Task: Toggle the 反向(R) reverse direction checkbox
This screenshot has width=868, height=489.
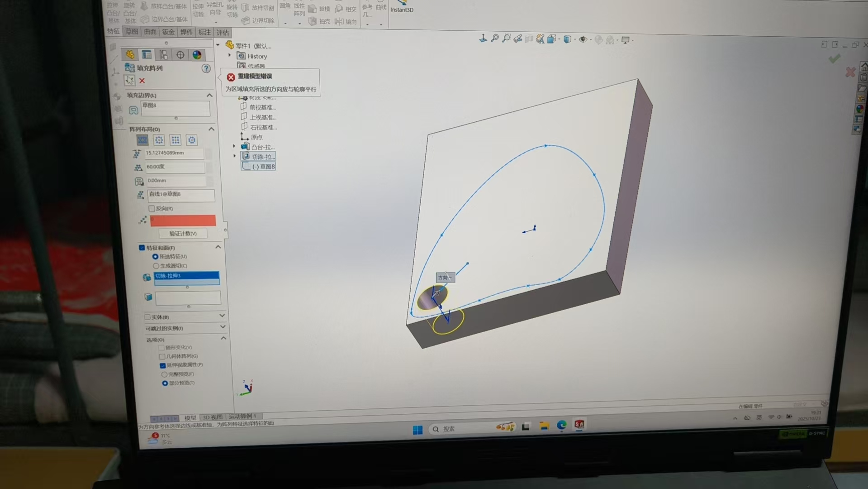Action: coord(152,209)
